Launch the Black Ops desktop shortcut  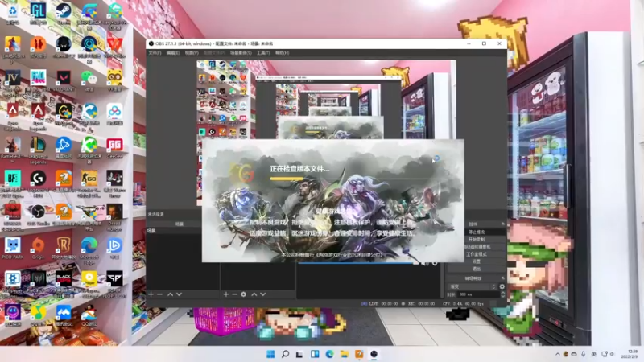coord(64,282)
